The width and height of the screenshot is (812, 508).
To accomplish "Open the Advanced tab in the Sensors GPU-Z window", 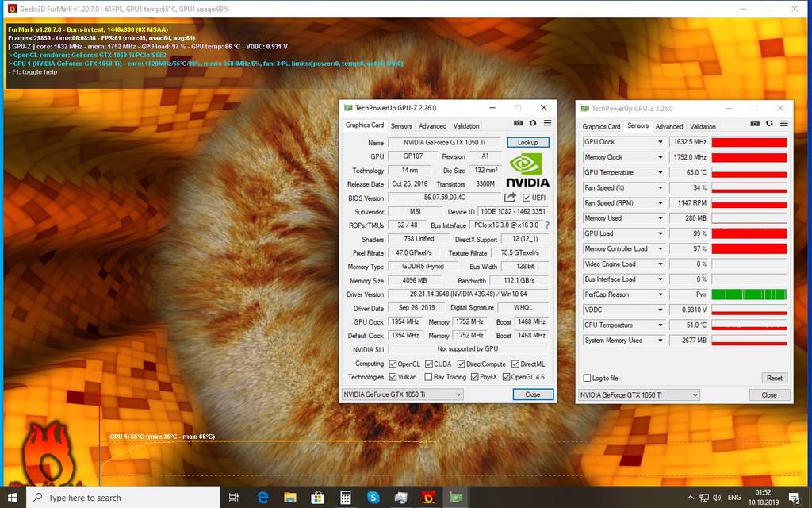I will [x=669, y=126].
